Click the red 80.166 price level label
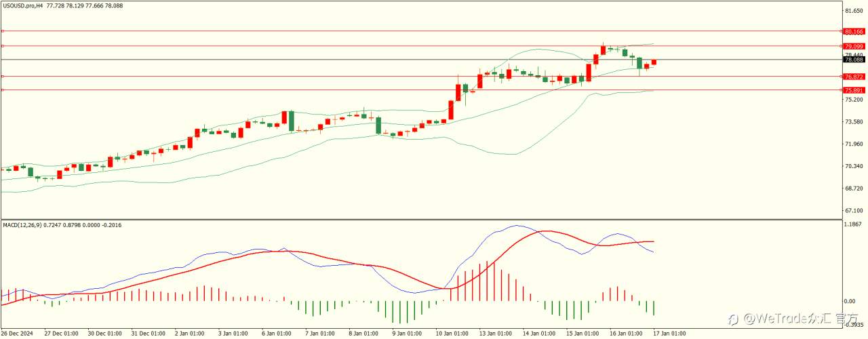This screenshot has height=339, width=868. point(854,31)
